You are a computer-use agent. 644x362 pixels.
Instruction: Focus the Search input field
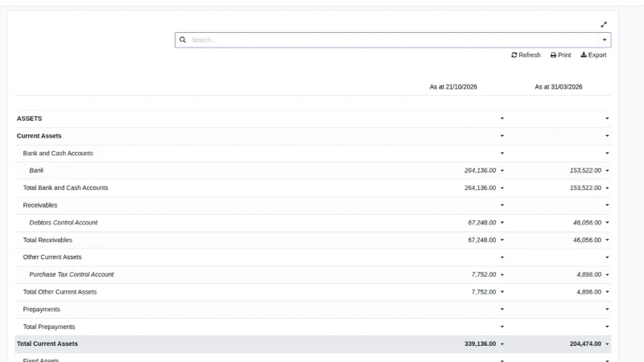pos(393,39)
